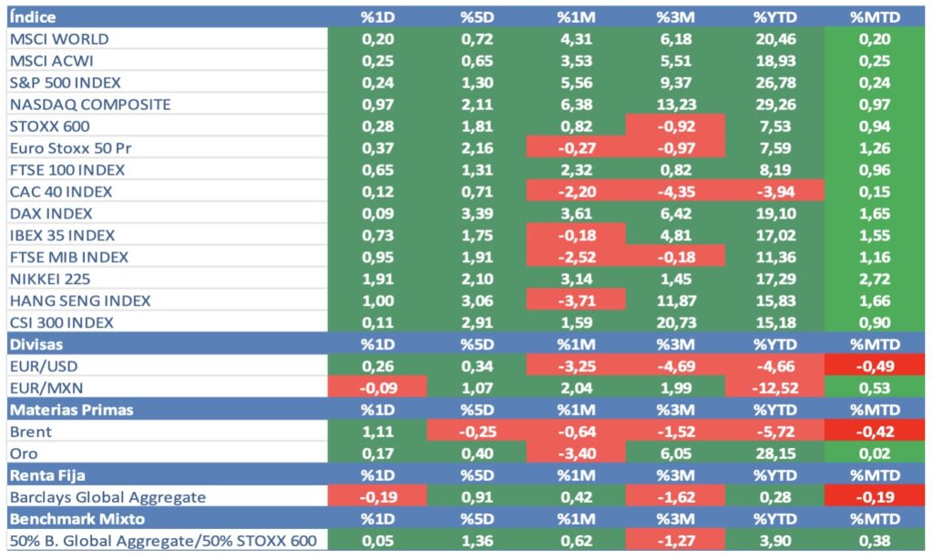The width and height of the screenshot is (933, 560).
Task: Click the red -3,94 CAC 40 YTD cell
Action: pyautogui.click(x=773, y=191)
